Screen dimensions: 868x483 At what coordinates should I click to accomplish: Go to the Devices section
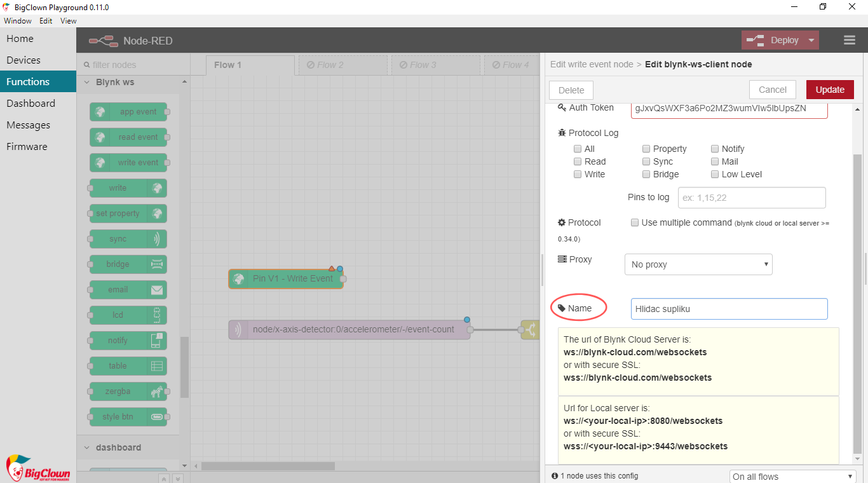[x=38, y=60]
